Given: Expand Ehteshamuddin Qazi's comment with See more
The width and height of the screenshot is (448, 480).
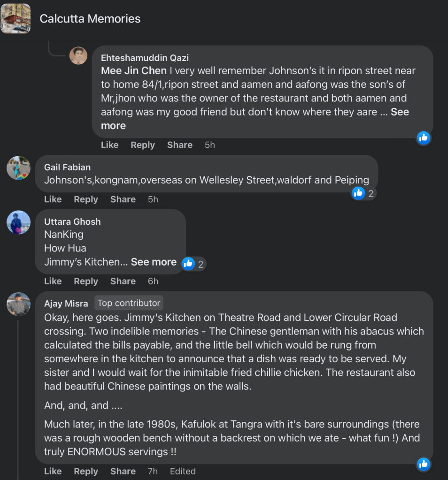Looking at the screenshot, I should tap(113, 126).
